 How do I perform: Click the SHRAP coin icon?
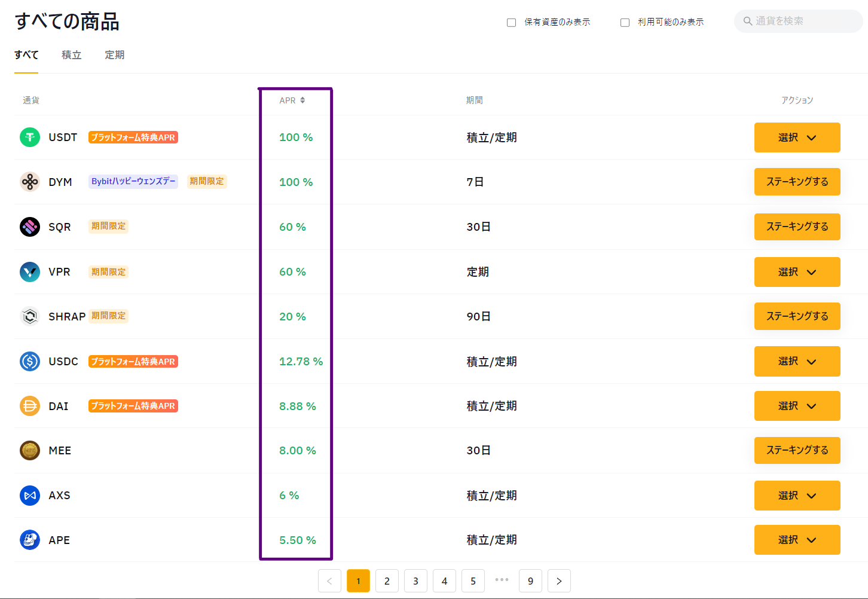tap(29, 316)
